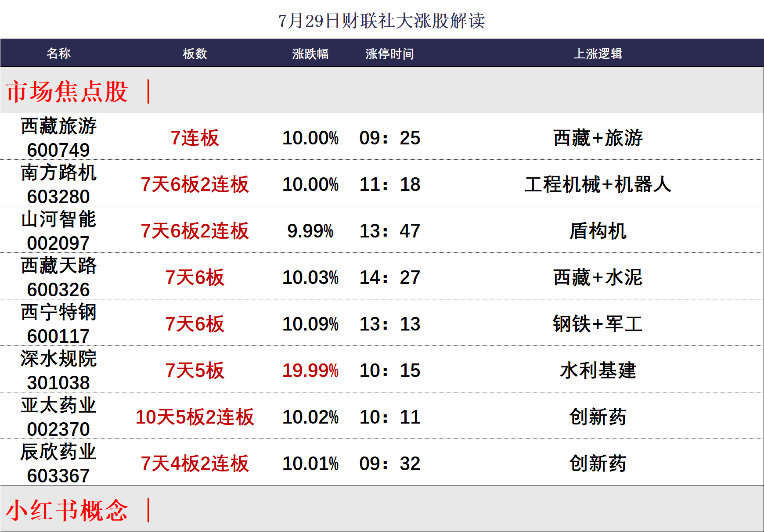
Task: Click stock name 山河智能 002097
Action: click(x=58, y=231)
